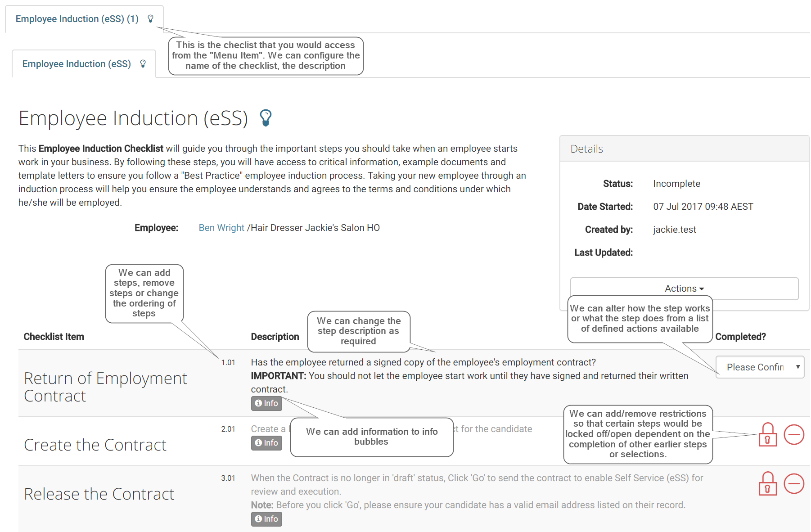
Task: Click the Details panel header
Action: click(x=684, y=149)
